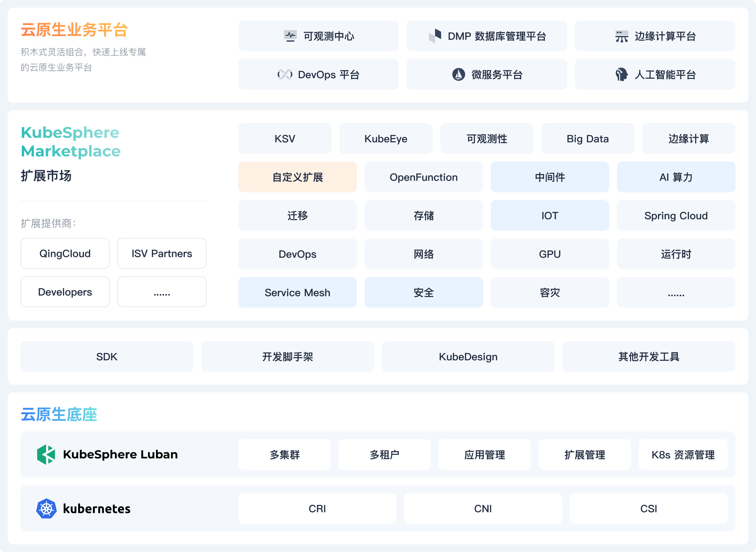Select the ISV Partners provider box
Screen dimensions: 756x552
[x=162, y=253]
